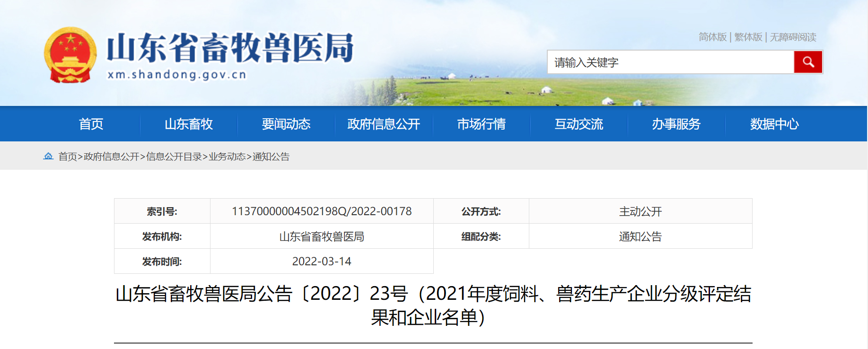
Task: Open 信息公开目录 breadcrumb link
Action: (174, 157)
